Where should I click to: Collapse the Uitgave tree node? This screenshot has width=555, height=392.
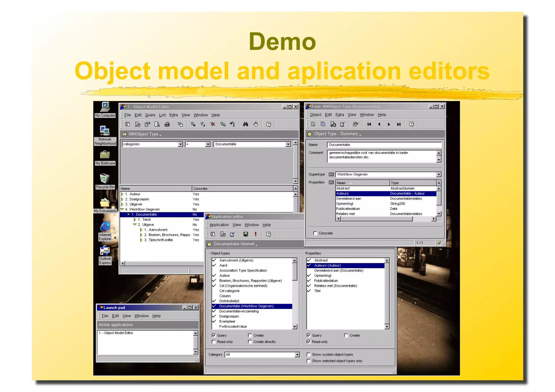coord(135,225)
